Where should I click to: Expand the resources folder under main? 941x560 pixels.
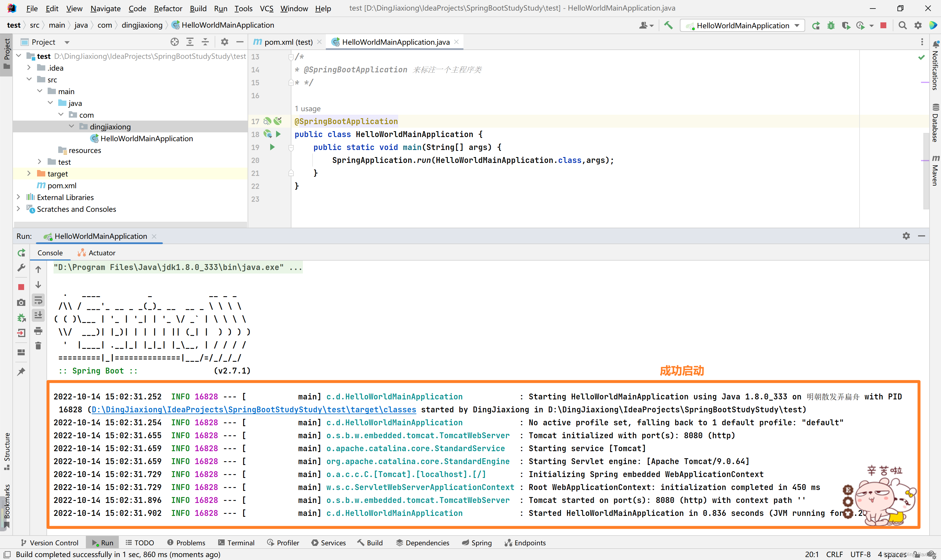[84, 149]
